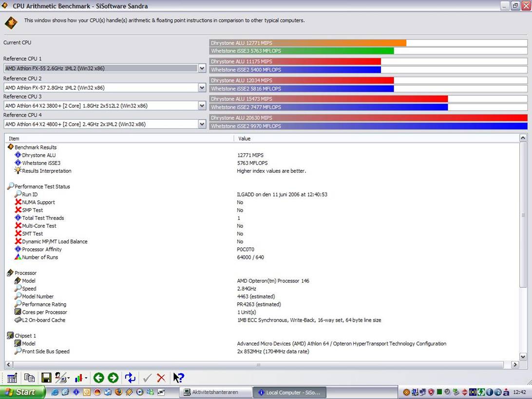Open the Reference CPU 1 dropdown
Image resolution: width=532 pixels, height=399 pixels.
click(x=202, y=68)
